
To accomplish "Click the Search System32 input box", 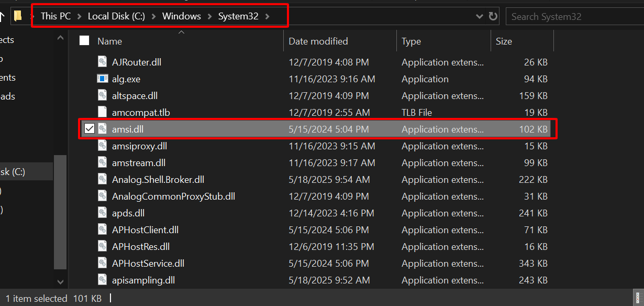I will [575, 16].
